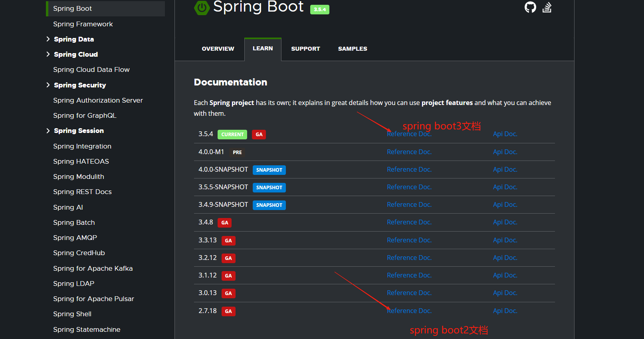Open Api Doc. for version 3.3.13
The width and height of the screenshot is (644, 339).
pos(505,240)
